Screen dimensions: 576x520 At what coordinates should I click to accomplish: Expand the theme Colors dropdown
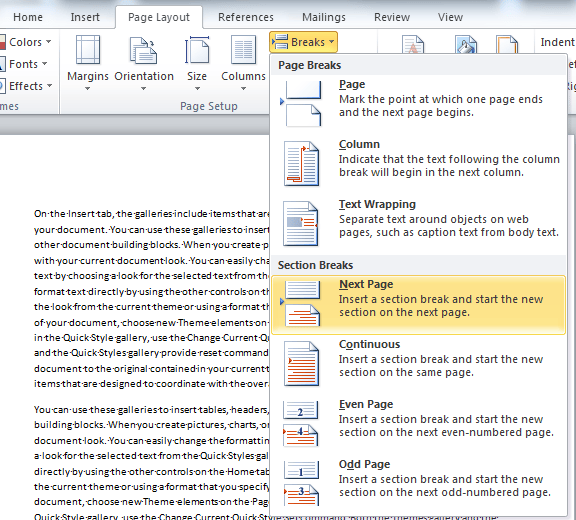tap(49, 42)
